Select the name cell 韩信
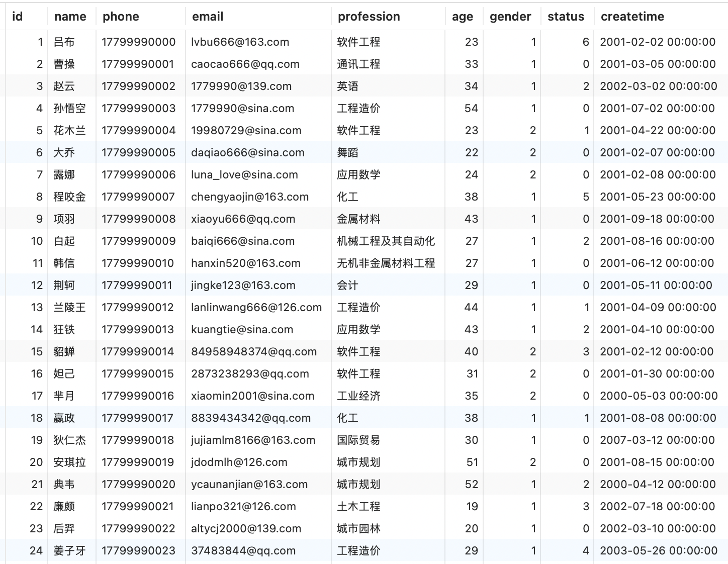 pyautogui.click(x=64, y=263)
